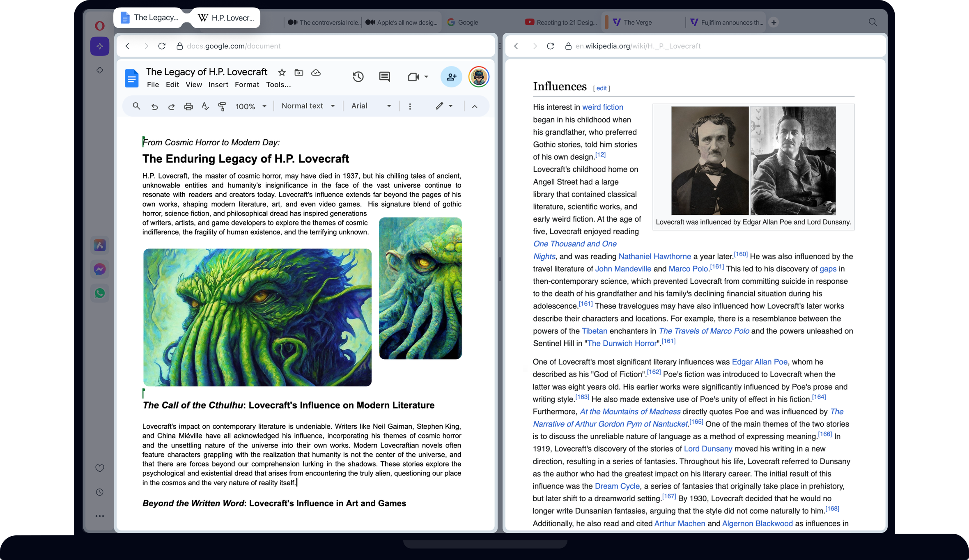The height and width of the screenshot is (560, 969).
Task: Open WhatsApp from the sidebar
Action: pos(100,293)
